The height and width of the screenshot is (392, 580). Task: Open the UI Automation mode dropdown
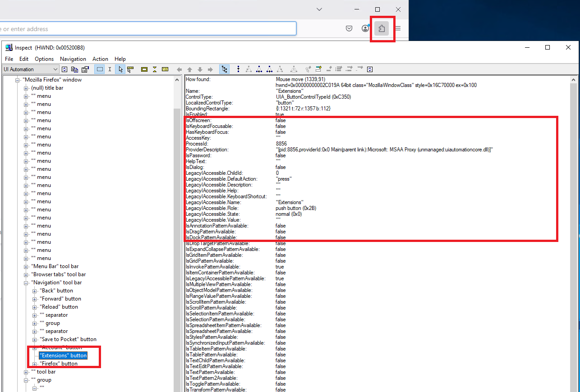click(31, 69)
